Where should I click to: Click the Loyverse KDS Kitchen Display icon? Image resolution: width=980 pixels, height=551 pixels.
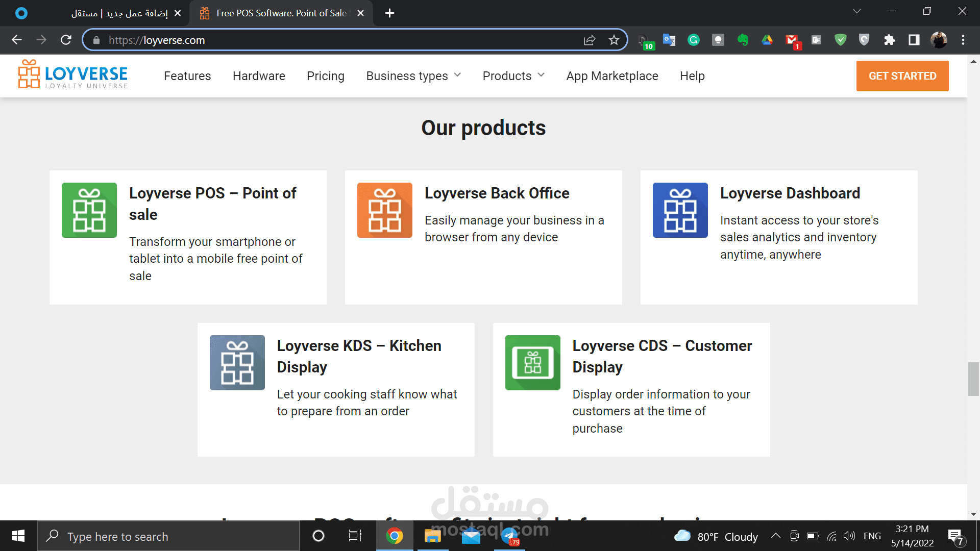[237, 363]
